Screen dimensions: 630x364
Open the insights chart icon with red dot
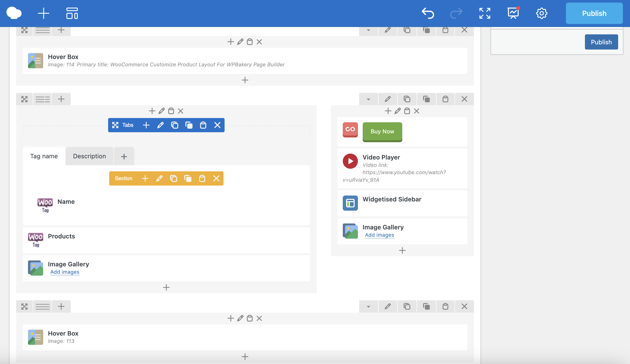pyautogui.click(x=513, y=13)
